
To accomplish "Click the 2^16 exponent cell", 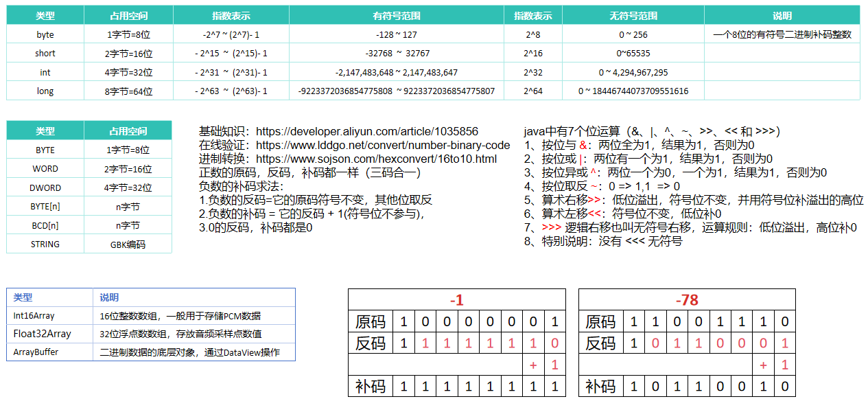I will [x=533, y=54].
